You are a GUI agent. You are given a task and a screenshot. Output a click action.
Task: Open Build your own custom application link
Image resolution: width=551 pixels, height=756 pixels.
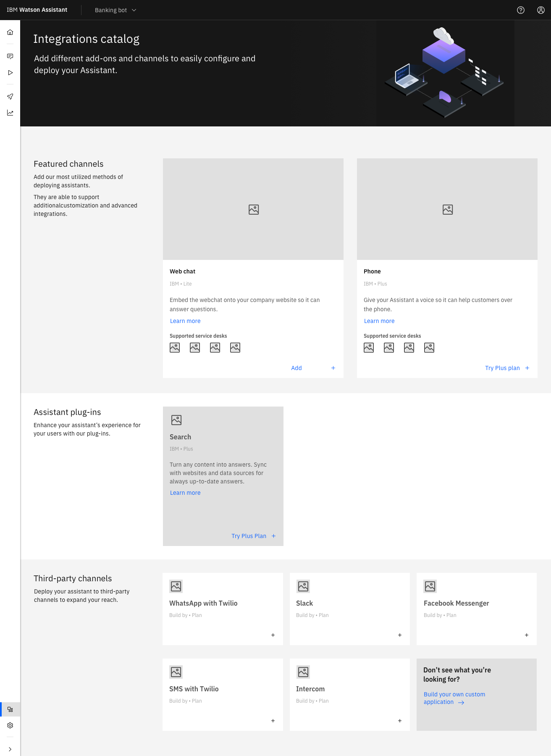(x=454, y=698)
